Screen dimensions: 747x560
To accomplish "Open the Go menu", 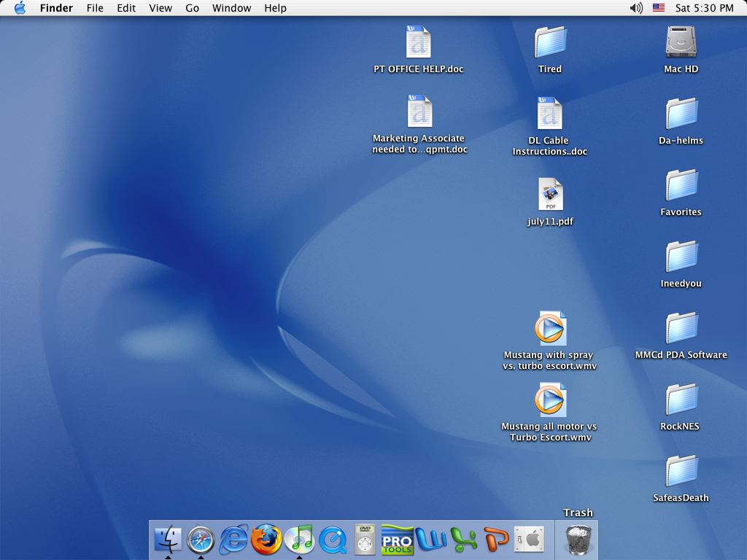I will (192, 8).
